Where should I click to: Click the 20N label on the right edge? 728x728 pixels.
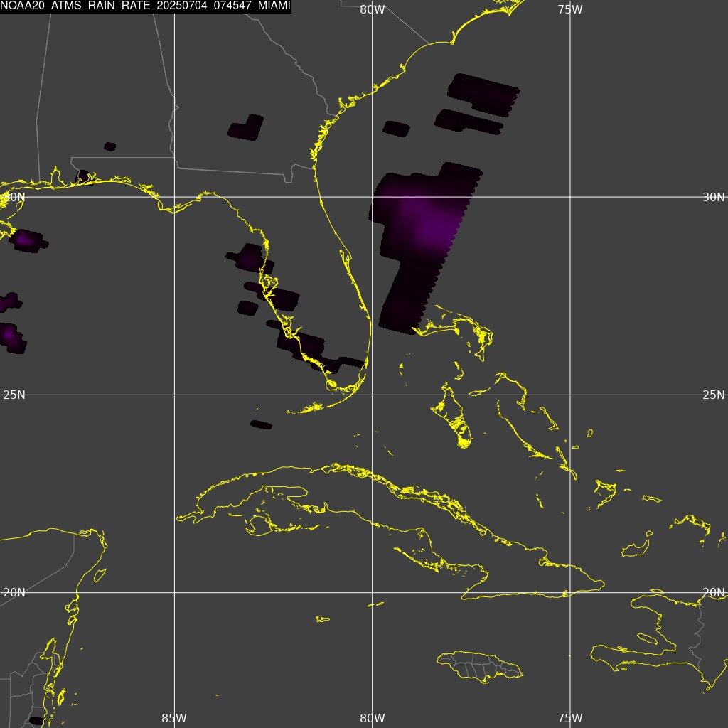pyautogui.click(x=713, y=593)
